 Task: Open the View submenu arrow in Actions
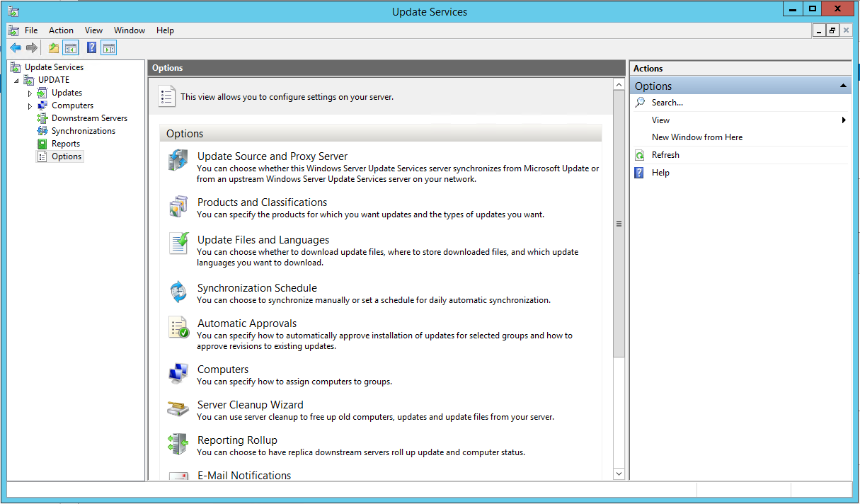[844, 120]
